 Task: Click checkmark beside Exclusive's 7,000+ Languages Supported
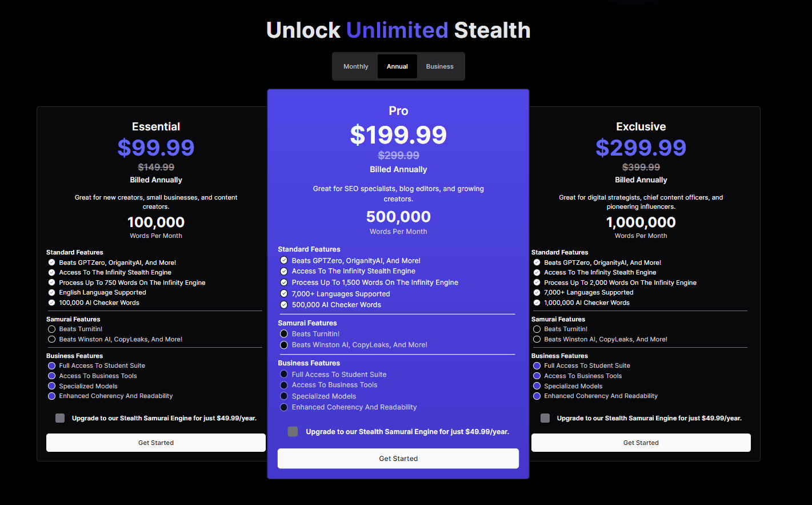point(537,292)
